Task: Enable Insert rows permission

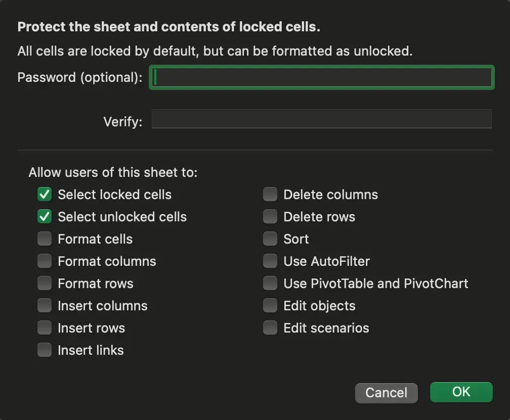Action: pos(45,328)
